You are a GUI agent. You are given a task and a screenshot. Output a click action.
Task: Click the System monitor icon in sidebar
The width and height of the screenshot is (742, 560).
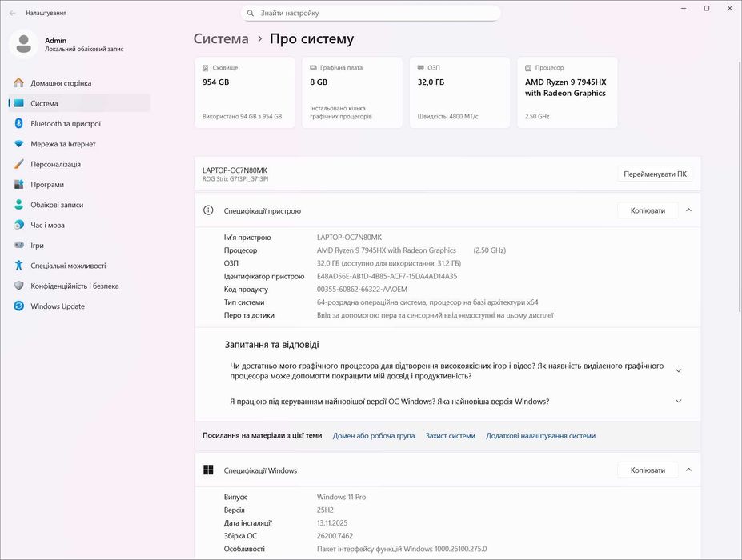tap(18, 103)
